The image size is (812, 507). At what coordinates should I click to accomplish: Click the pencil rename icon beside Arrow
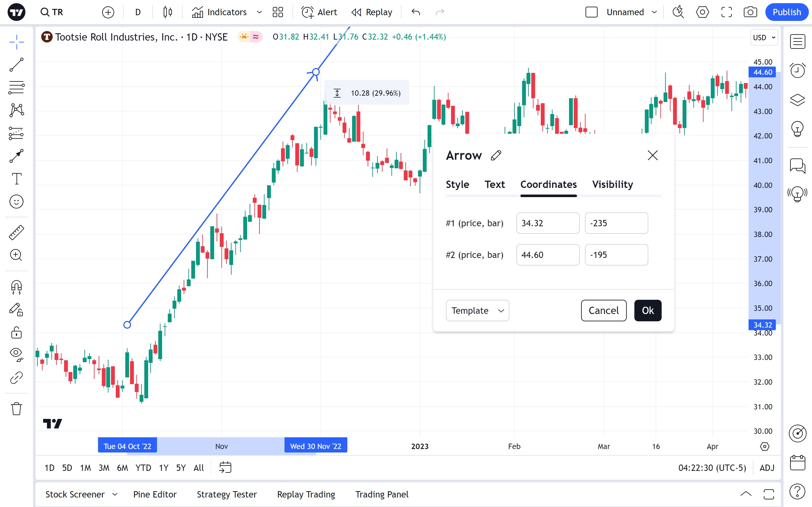496,155
